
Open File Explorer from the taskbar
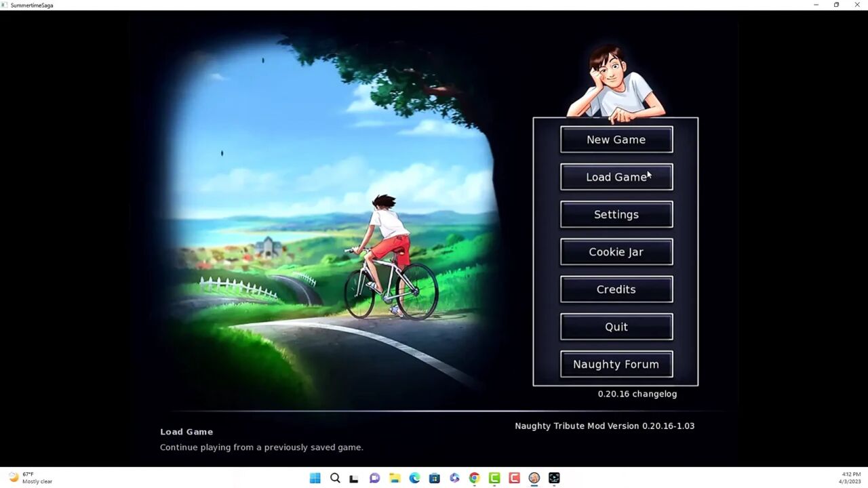pos(395,478)
